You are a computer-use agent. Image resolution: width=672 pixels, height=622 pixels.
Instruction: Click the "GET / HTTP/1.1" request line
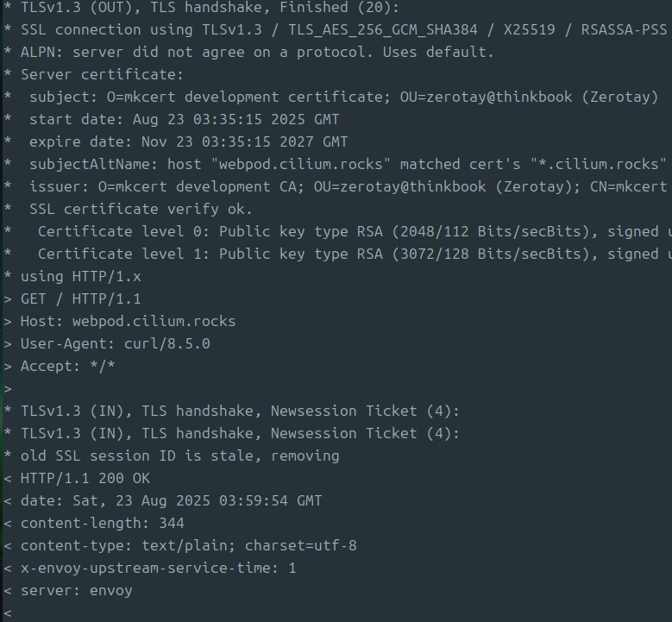80,298
